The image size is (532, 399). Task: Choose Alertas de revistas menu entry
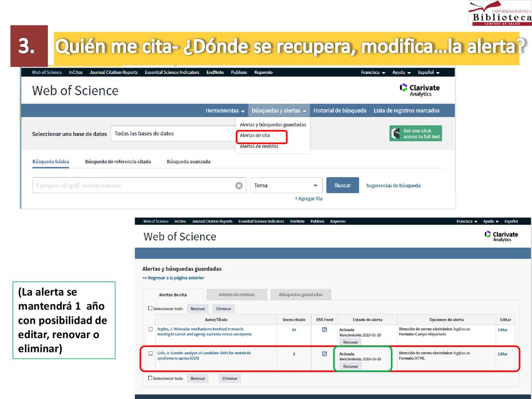pos(259,146)
